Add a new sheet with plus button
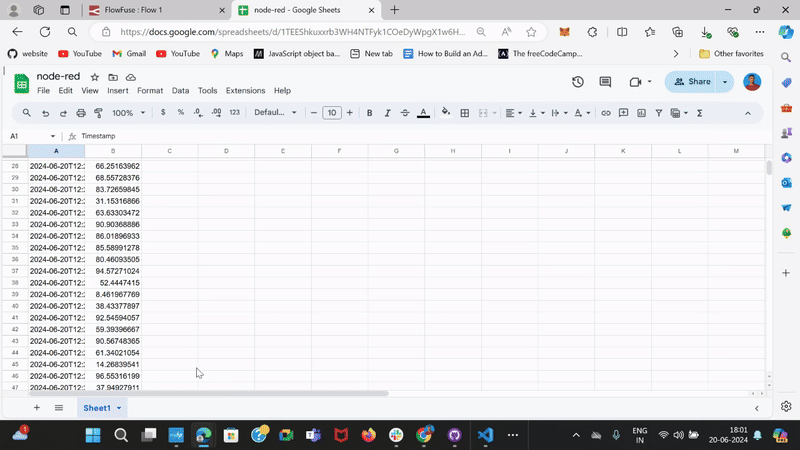The height and width of the screenshot is (450, 800). click(x=37, y=408)
